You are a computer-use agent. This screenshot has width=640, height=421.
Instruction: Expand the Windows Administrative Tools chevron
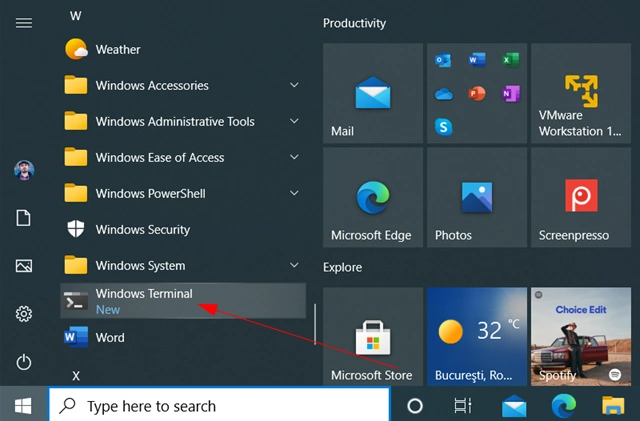click(294, 121)
